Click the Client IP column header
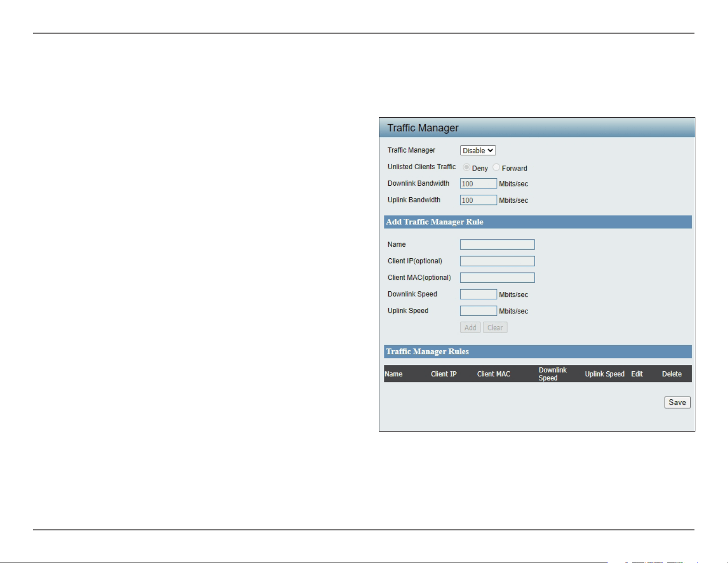 (444, 374)
